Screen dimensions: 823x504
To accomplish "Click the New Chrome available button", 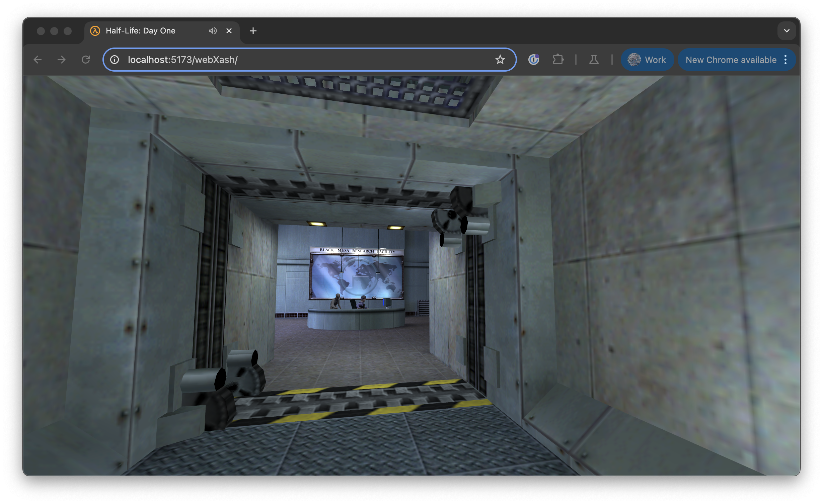I will tap(731, 60).
